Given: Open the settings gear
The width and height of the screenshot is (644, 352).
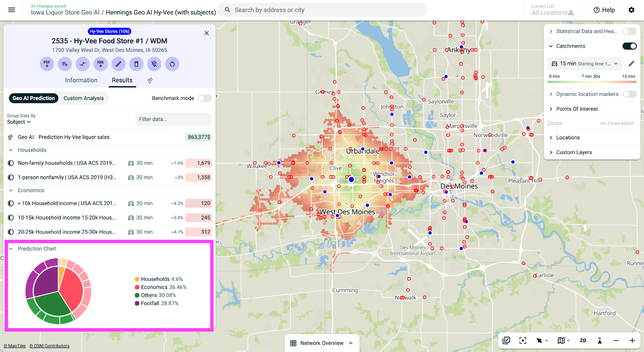Looking at the screenshot, I should coord(632,10).
